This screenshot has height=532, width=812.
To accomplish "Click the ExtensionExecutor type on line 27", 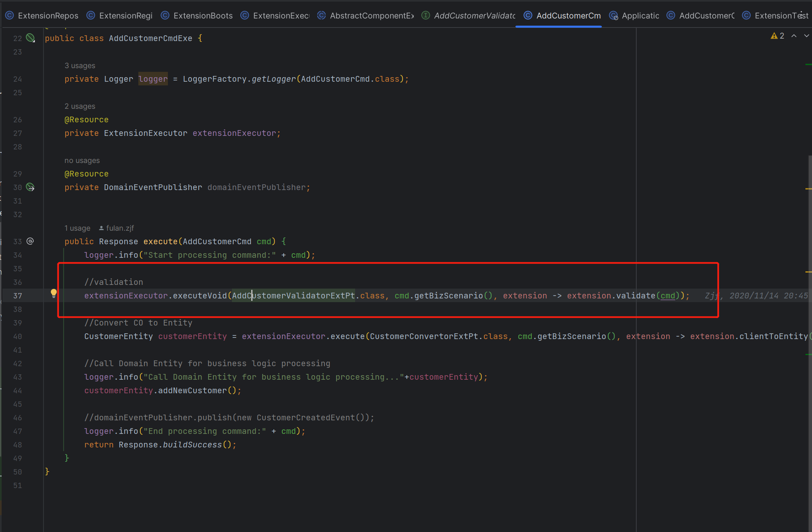I will [146, 133].
